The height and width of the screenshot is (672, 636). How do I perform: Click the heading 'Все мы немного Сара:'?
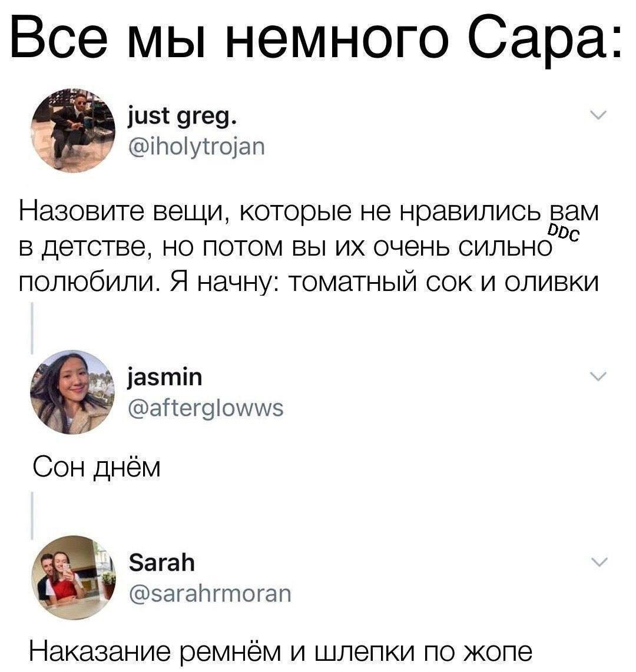pos(316,37)
